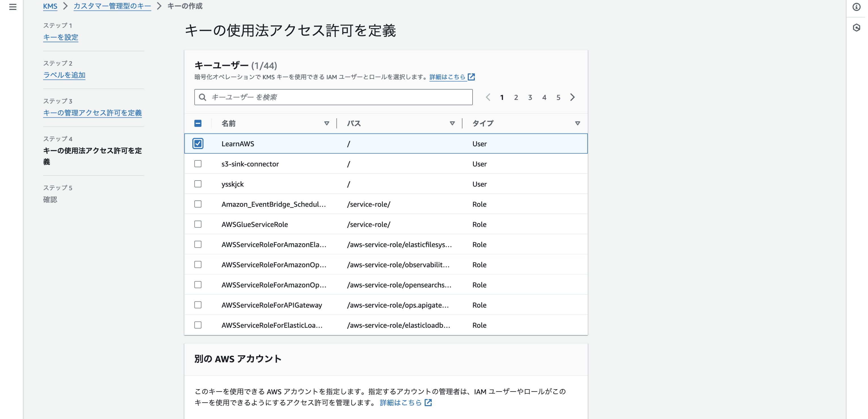Open カスタマー管理型のキー breadcrumb link
Viewport: 868px width, 419px height.
click(x=112, y=6)
